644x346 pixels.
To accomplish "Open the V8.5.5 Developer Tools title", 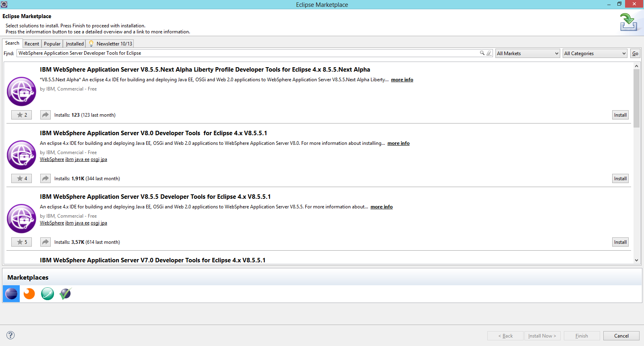I will (x=155, y=197).
